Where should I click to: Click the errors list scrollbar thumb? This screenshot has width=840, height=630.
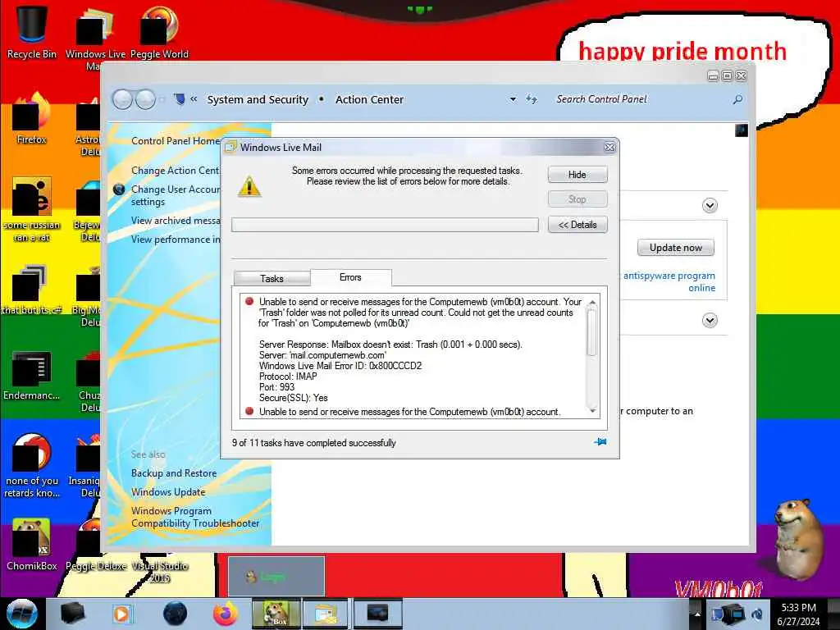(x=592, y=332)
